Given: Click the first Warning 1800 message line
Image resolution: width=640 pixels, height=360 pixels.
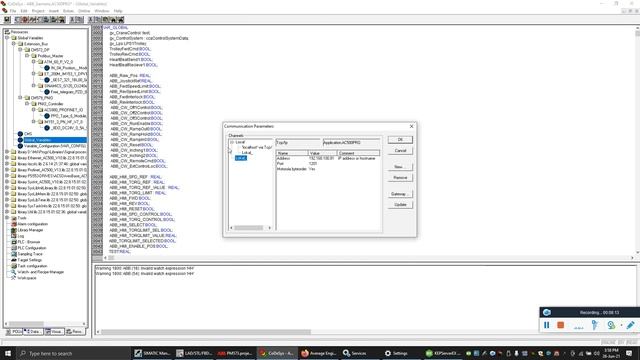Looking at the screenshot, I should click(144, 269).
